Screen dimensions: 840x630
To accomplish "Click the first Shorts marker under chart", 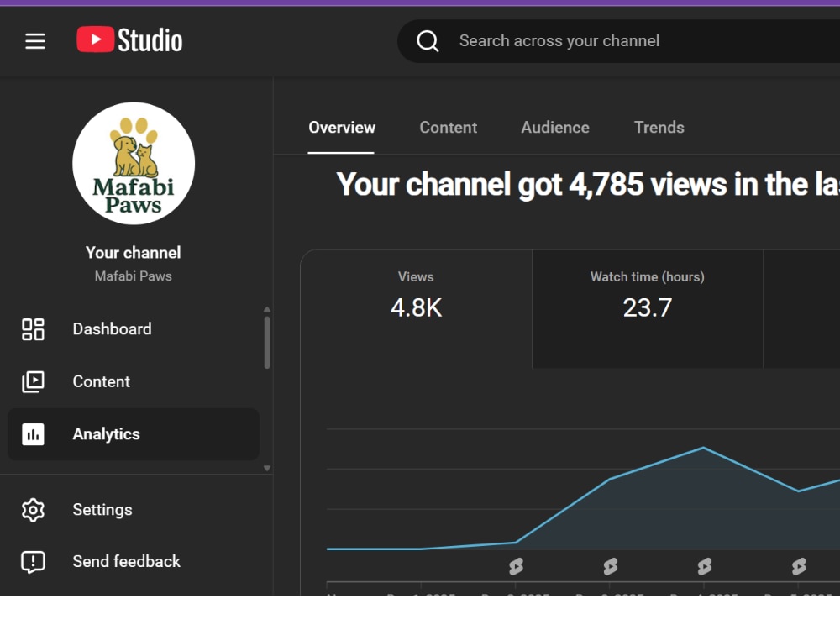I will pyautogui.click(x=516, y=566).
